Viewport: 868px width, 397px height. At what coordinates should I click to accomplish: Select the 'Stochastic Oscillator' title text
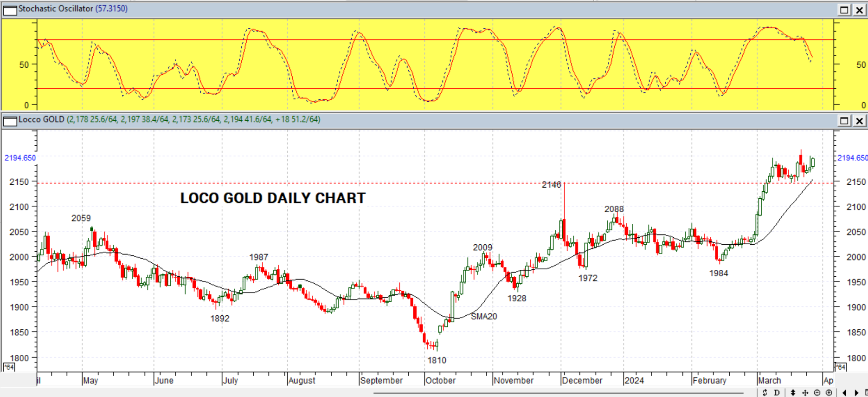(56, 8)
